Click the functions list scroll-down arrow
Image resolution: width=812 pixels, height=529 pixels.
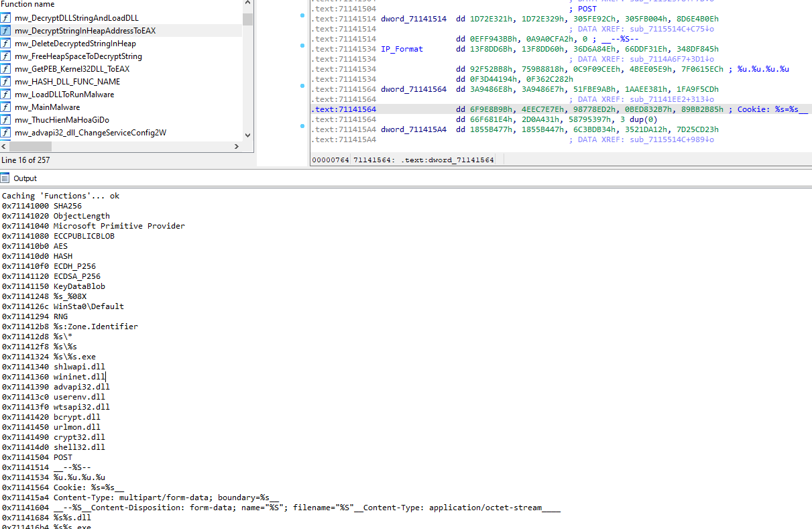pyautogui.click(x=248, y=134)
